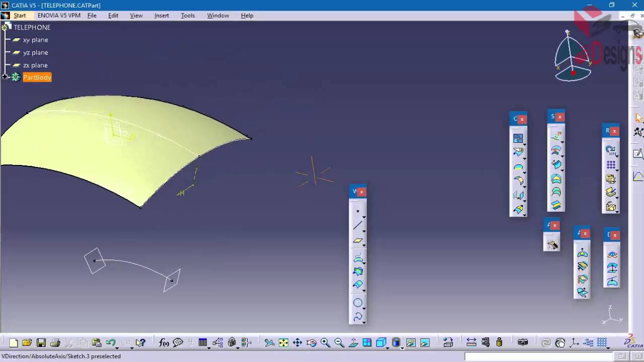The height and width of the screenshot is (362, 644).
Task: Select the zx plane in tree
Action: pos(35,65)
